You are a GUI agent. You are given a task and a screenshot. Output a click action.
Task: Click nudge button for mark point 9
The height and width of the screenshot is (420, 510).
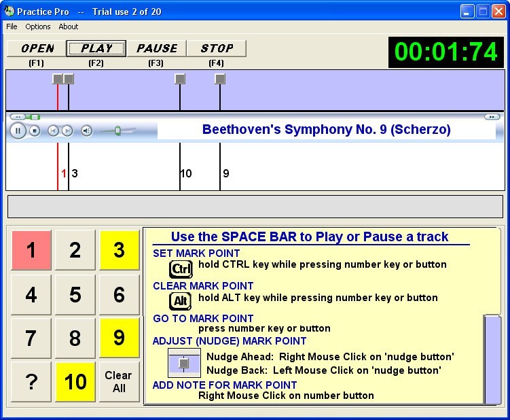tap(220, 79)
